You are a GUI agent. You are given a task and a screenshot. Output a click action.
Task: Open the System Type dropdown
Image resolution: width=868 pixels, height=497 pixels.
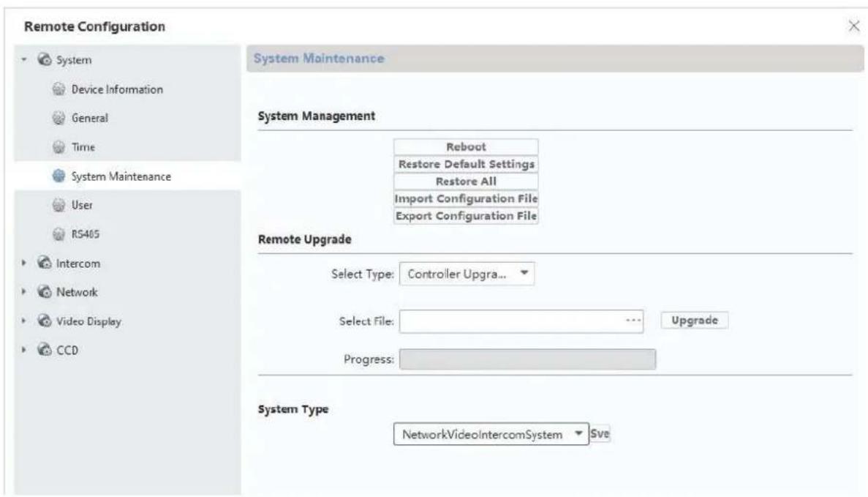491,434
